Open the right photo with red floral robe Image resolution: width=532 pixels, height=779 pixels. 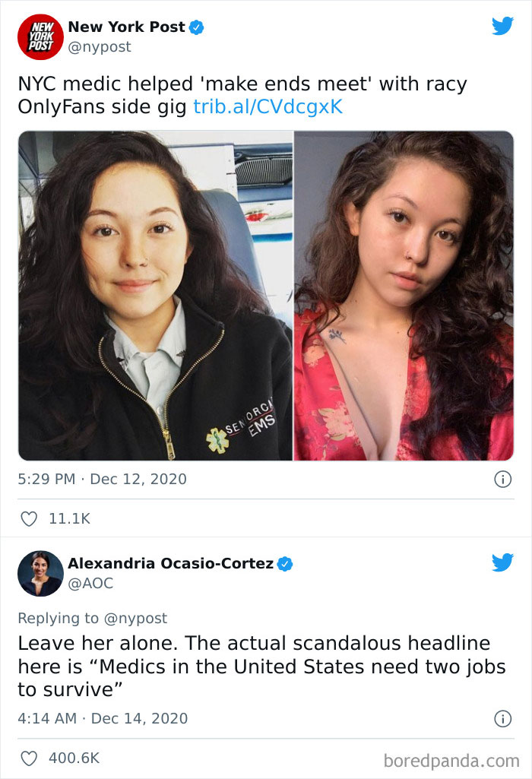point(404,296)
